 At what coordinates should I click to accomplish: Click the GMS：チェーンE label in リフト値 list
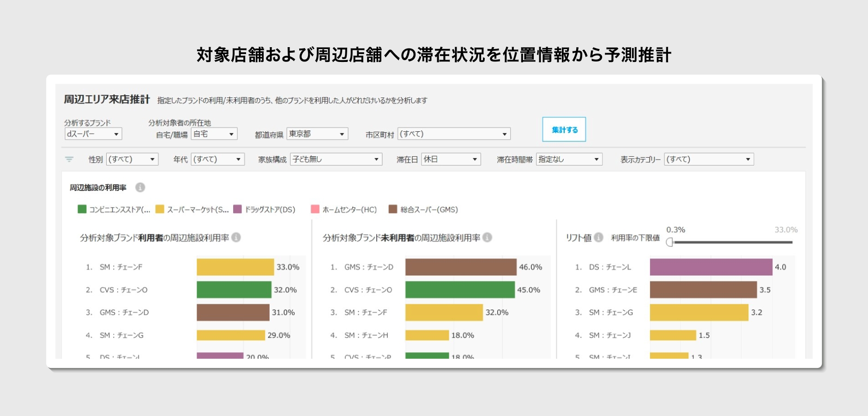(x=613, y=289)
